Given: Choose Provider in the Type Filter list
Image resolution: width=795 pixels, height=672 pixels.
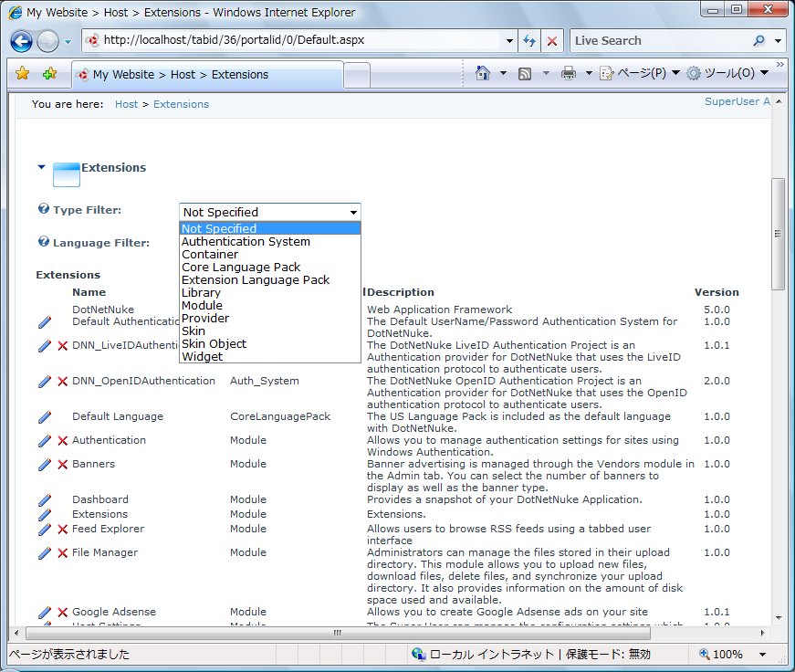Looking at the screenshot, I should pos(270,319).
